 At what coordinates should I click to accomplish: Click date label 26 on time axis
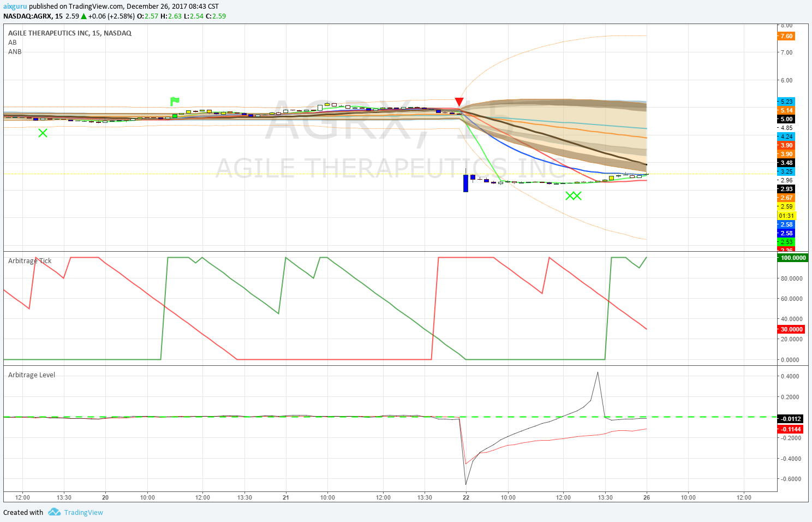(x=647, y=497)
